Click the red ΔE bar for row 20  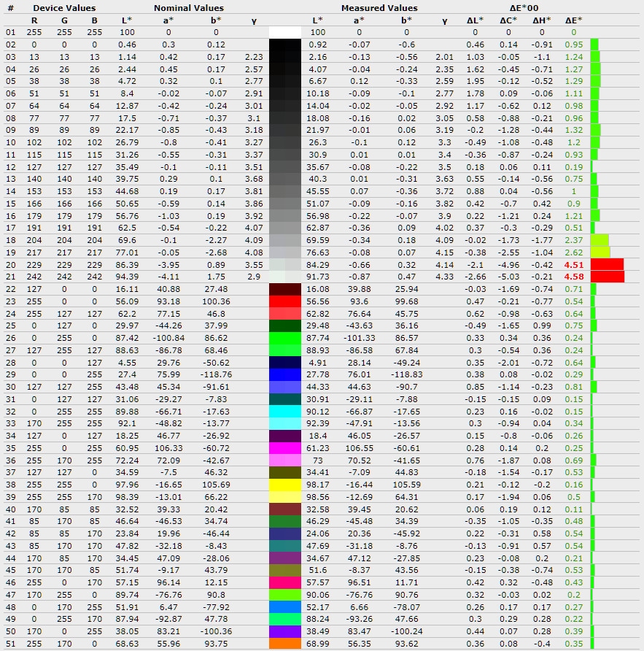point(607,264)
